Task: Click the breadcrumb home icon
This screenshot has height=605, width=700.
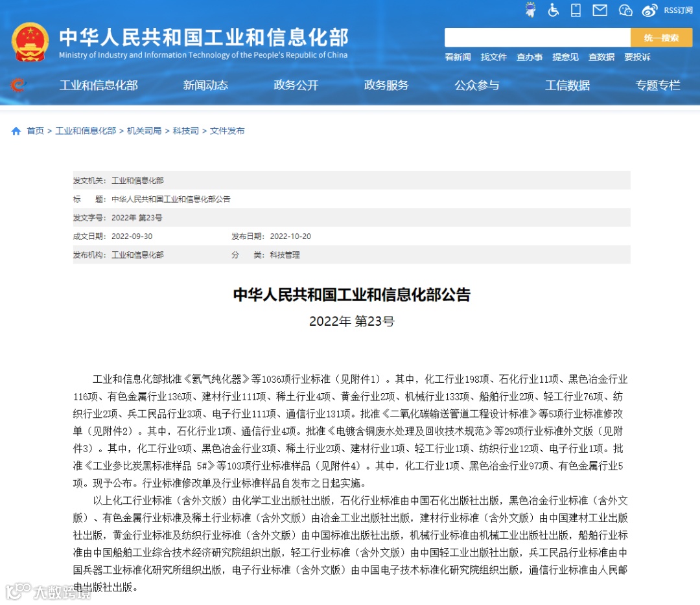Action: [16, 131]
